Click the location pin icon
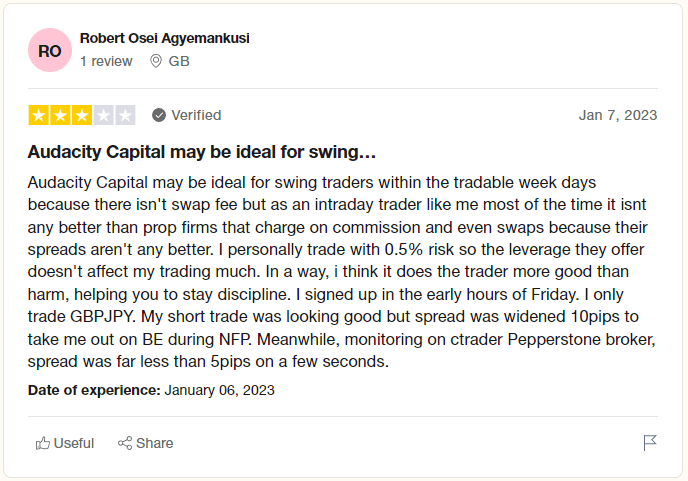Screen dimensions: 688x481 156,61
